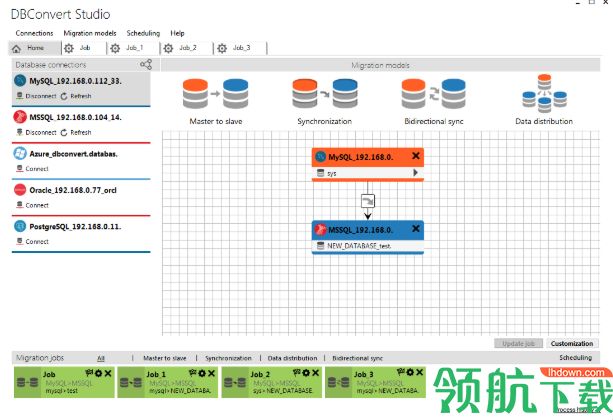Click the flag icon on the Job card
The image size is (613, 420).
89,373
